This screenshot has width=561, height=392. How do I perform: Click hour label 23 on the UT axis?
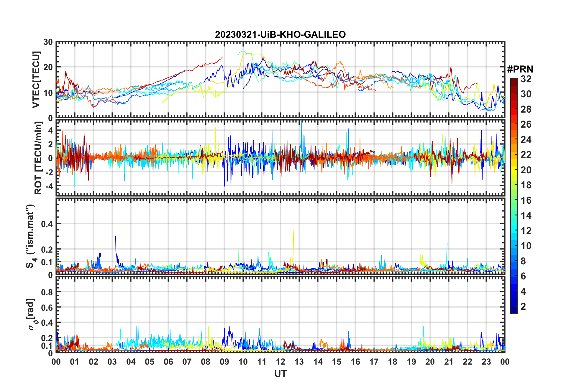[x=486, y=362]
